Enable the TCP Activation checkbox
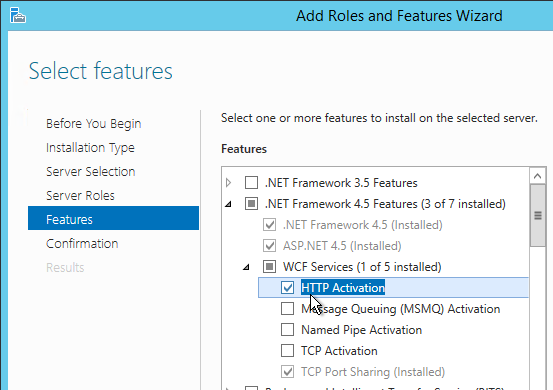Image resolution: width=553 pixels, height=390 pixels. [x=287, y=351]
